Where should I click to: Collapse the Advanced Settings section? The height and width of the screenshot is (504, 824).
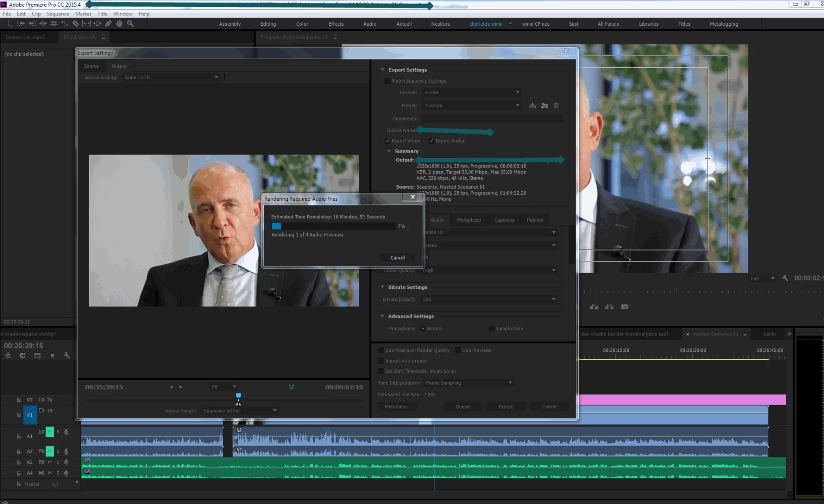pyautogui.click(x=383, y=316)
